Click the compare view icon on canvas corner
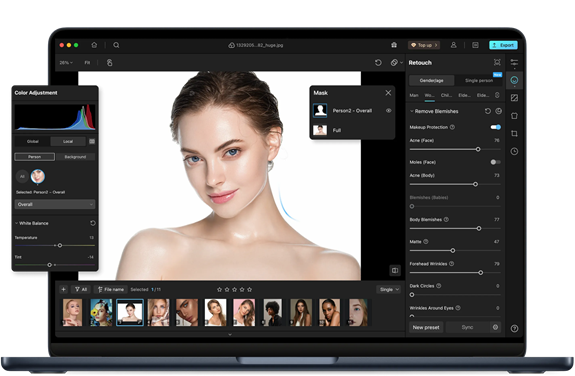Image resolution: width=575 pixels, height=376 pixels. [x=395, y=270]
